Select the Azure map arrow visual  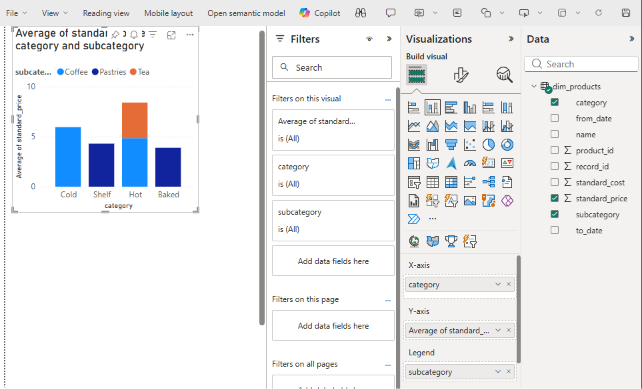(x=451, y=163)
